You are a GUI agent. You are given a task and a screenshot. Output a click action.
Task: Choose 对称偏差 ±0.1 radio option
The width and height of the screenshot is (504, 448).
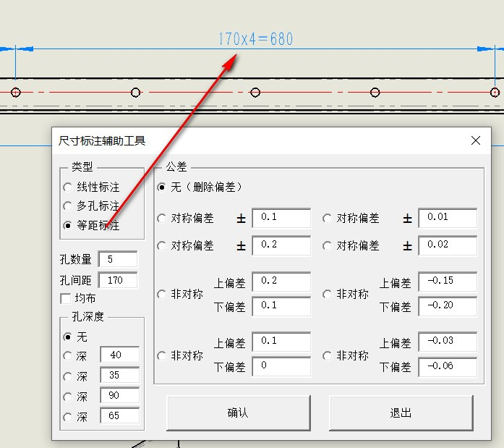click(x=162, y=219)
